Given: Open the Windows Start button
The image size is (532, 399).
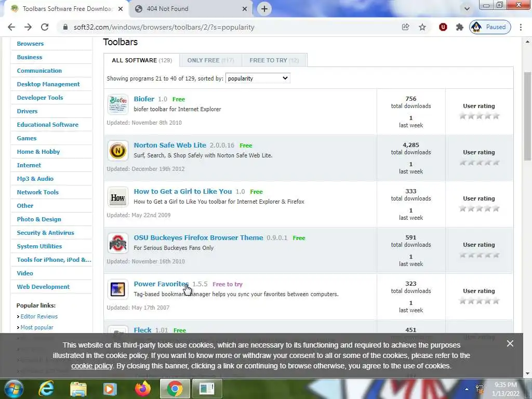Looking at the screenshot, I should coord(14,389).
